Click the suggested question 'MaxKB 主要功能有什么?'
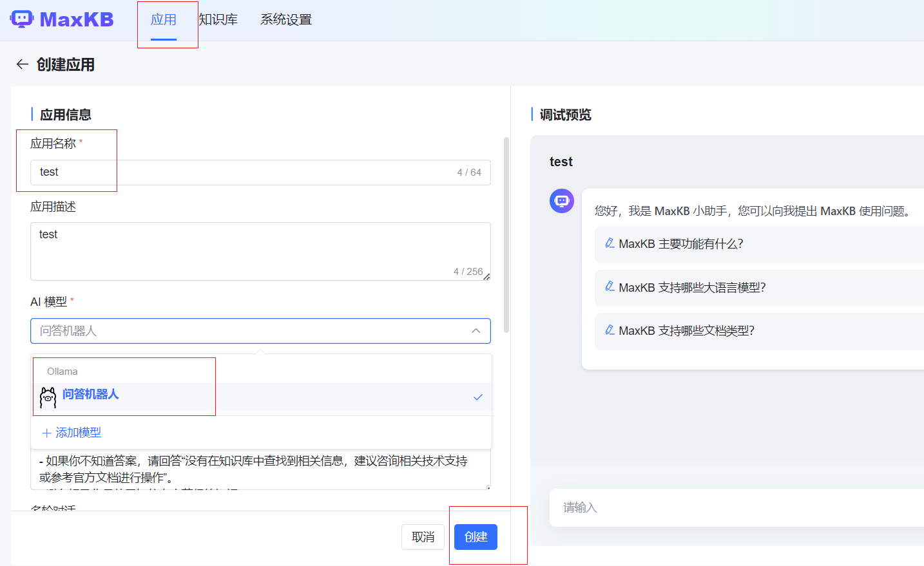924x566 pixels. (x=683, y=243)
